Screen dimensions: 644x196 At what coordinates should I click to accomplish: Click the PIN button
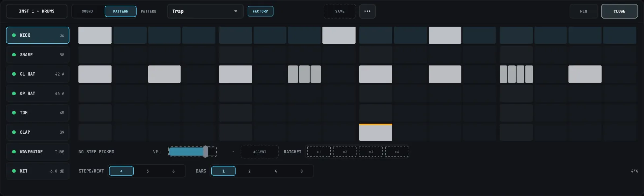tap(584, 11)
